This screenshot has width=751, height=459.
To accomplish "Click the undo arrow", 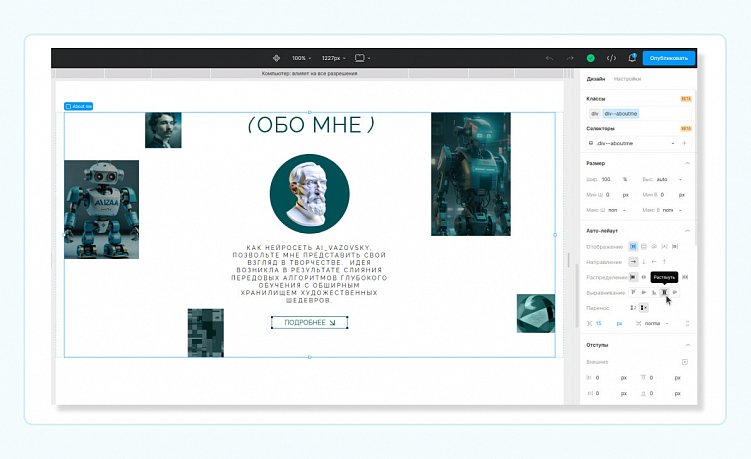I will (x=549, y=58).
